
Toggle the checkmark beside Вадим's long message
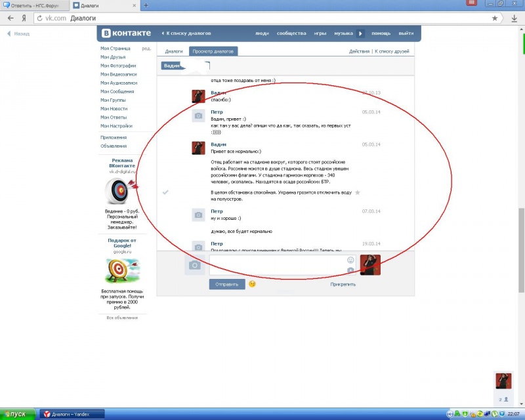(165, 192)
